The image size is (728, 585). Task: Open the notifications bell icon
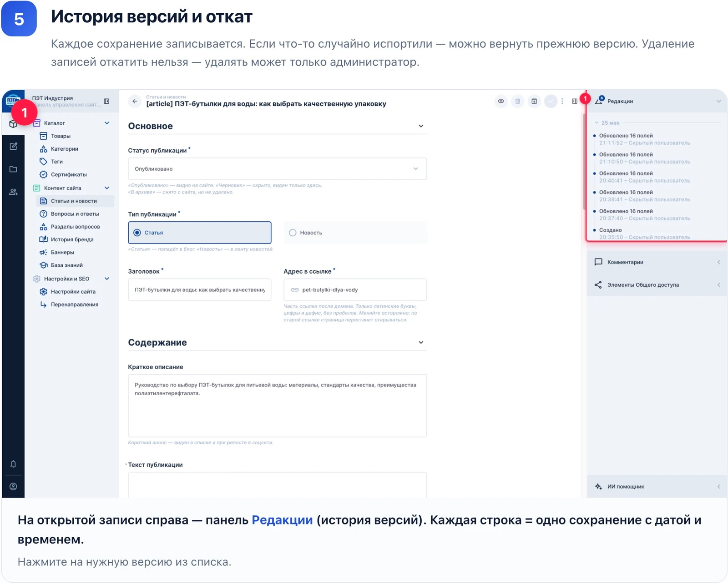(13, 464)
